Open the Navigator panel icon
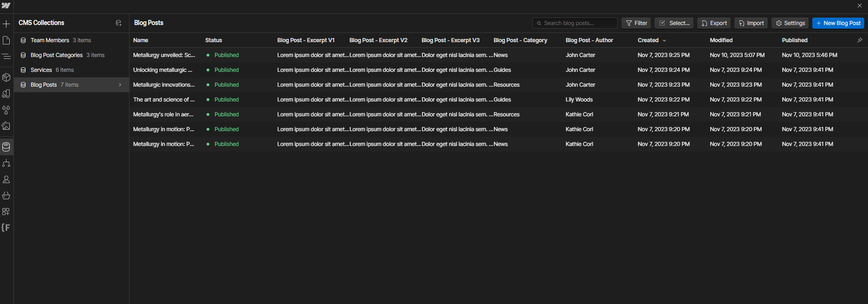 coord(6,57)
